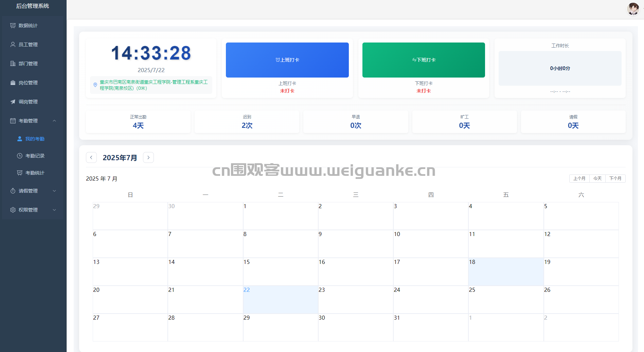Click the 上个月 calendar button

(x=579, y=179)
